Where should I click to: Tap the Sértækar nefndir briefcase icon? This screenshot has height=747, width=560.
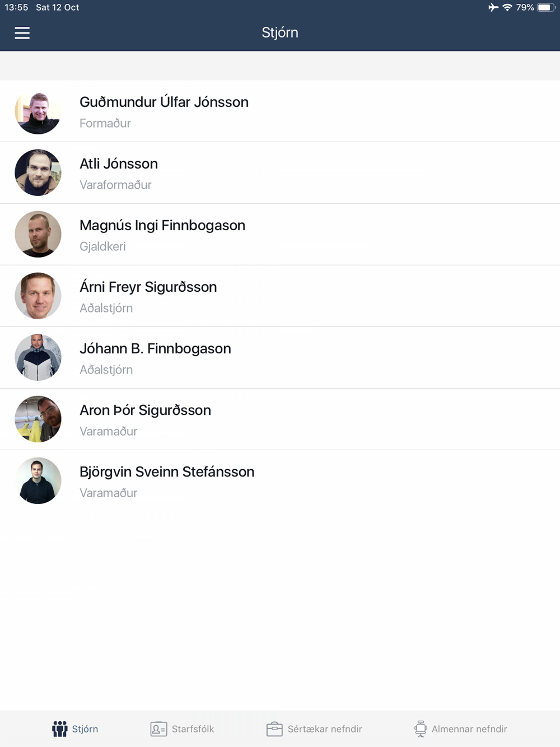tap(274, 729)
